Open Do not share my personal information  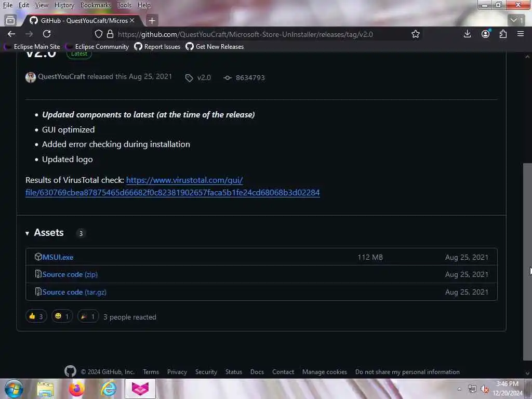tap(407, 372)
